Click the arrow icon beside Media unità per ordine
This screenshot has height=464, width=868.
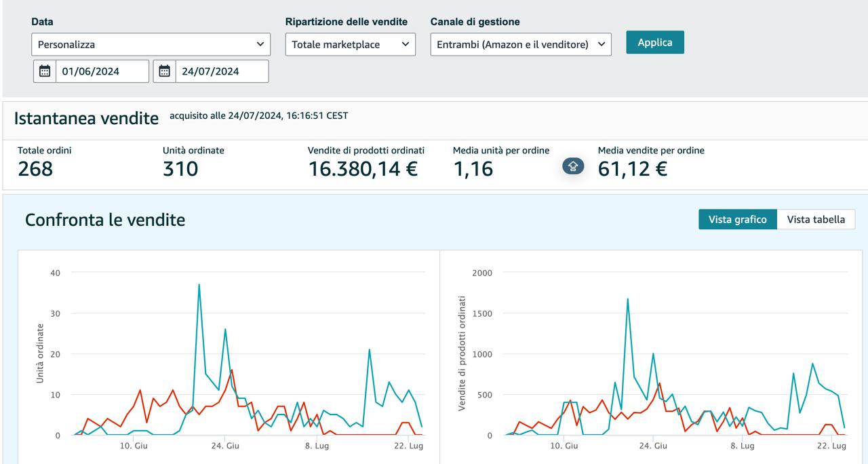point(573,166)
